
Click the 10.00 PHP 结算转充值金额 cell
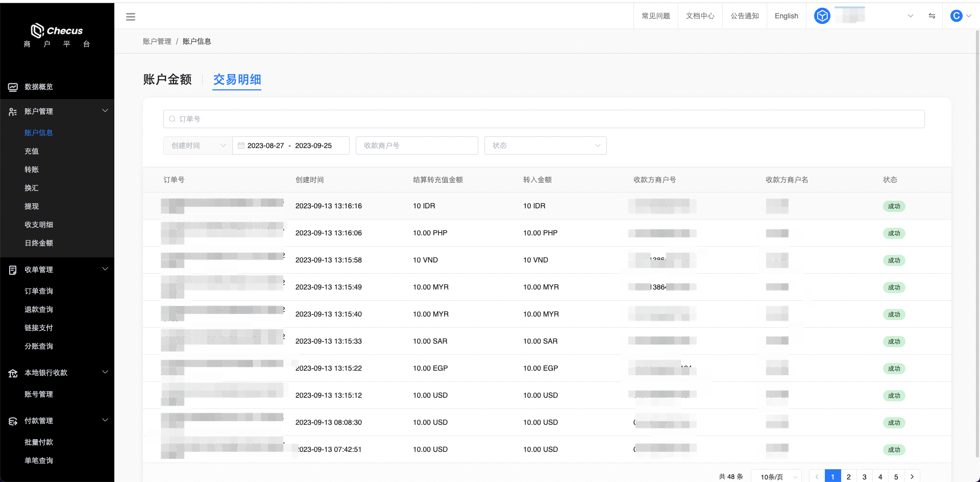click(430, 233)
